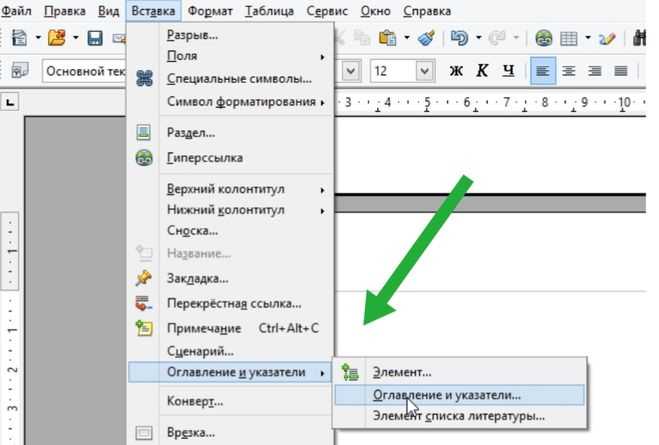
Task: Choose Гиперссылка menu item
Action: pyautogui.click(x=230, y=158)
